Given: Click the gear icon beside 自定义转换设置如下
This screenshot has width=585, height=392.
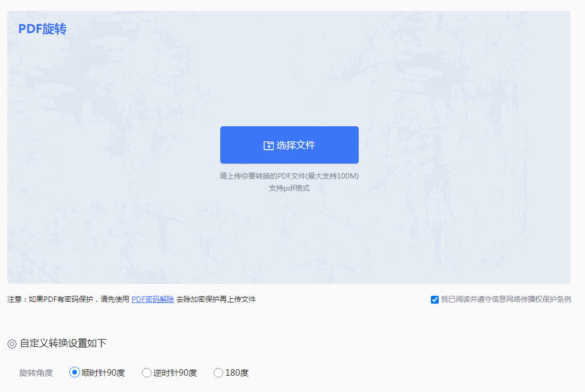Looking at the screenshot, I should point(12,341).
